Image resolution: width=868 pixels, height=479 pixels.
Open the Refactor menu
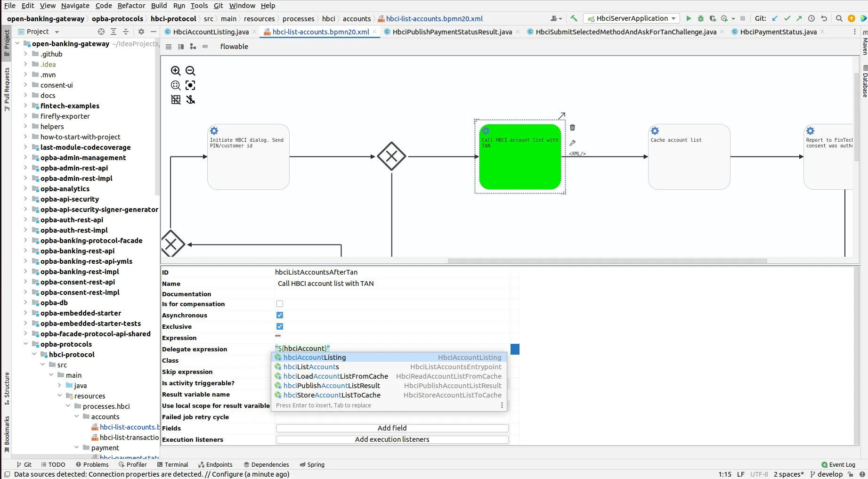tap(131, 6)
